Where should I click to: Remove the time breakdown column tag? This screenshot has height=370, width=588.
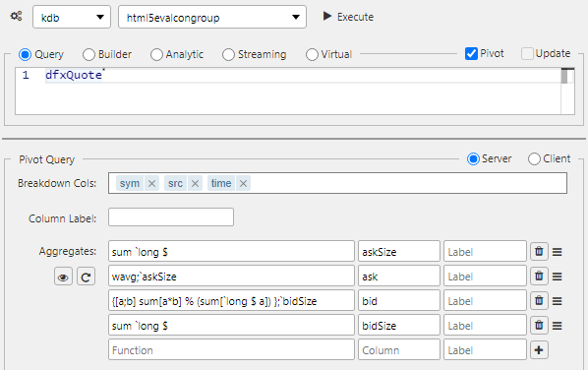click(x=244, y=183)
